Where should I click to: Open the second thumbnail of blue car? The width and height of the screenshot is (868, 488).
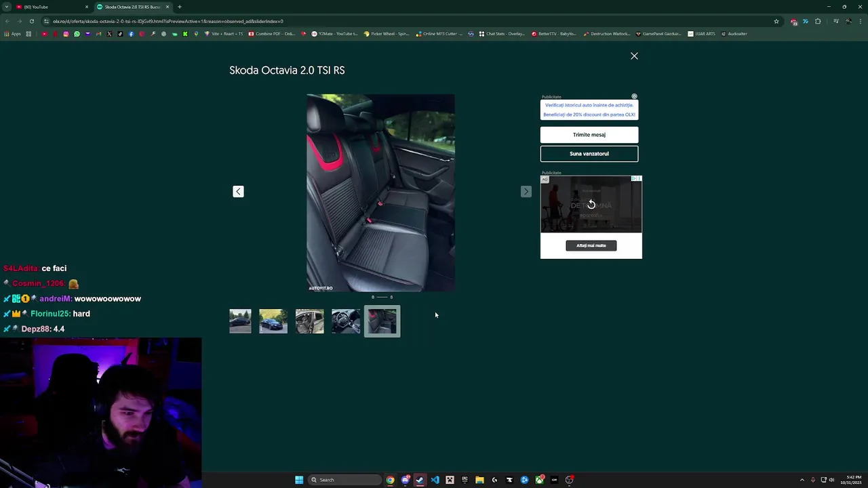[273, 321]
